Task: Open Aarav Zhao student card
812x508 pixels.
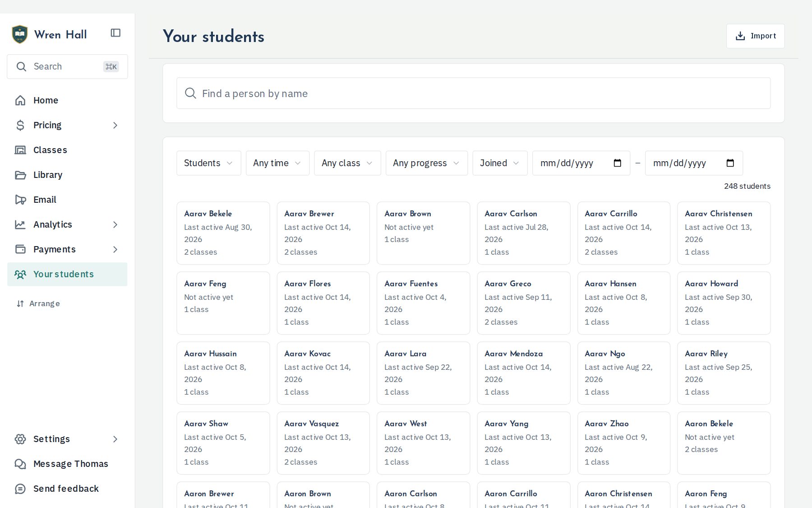Action: [623, 443]
